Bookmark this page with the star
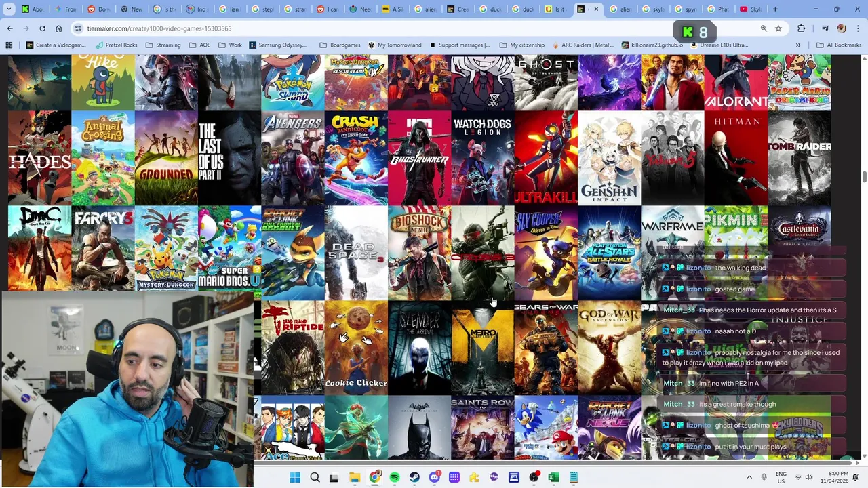The image size is (868, 488). [778, 28]
